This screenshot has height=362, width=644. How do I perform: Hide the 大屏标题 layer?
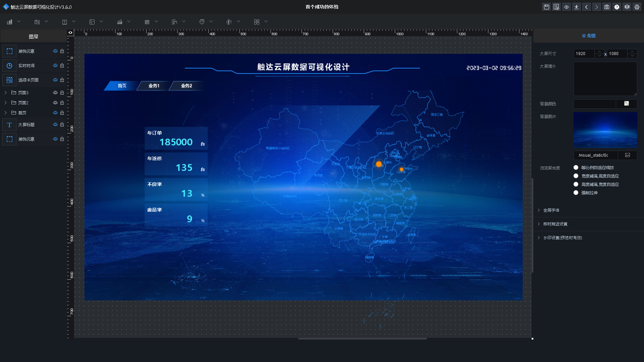click(55, 124)
